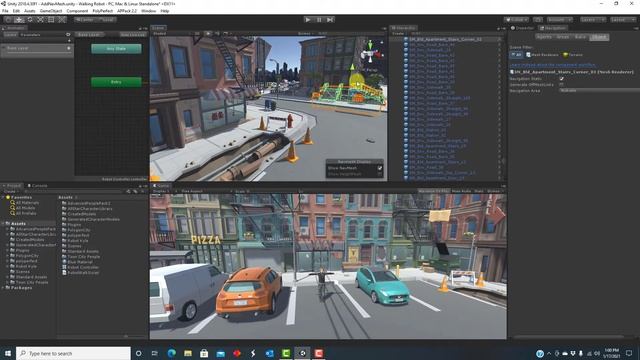
Task: Open the Component menu
Action: point(77,11)
